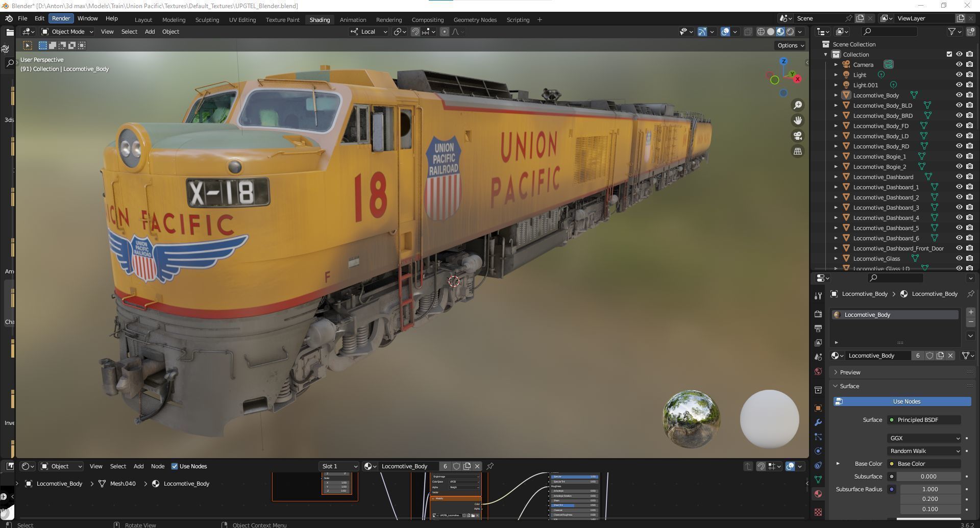
Task: Open the Object Data mesh tab
Action: click(818, 480)
